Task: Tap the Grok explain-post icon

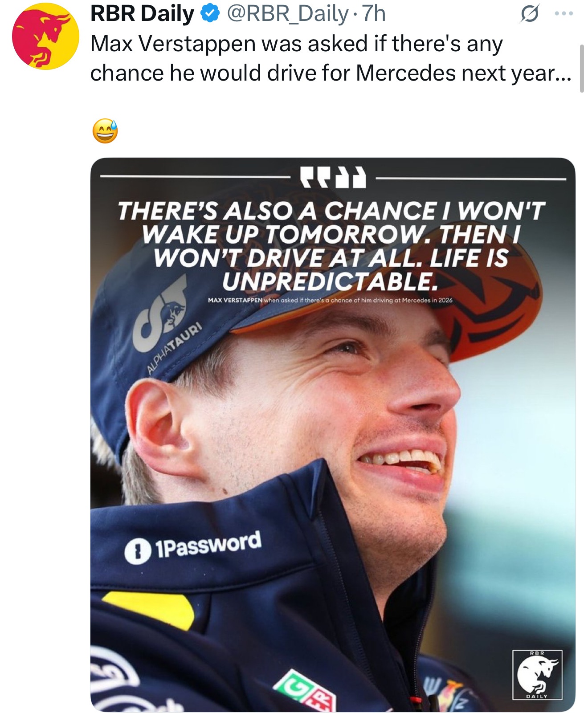Action: (529, 15)
